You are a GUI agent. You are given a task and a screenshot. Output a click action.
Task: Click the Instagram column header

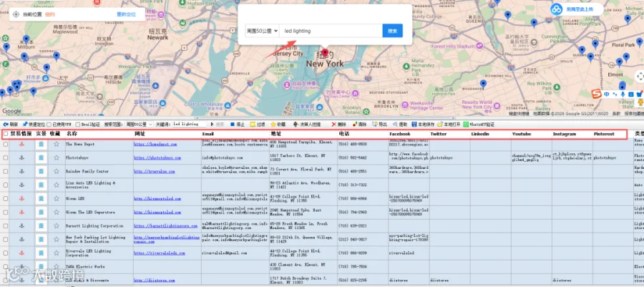coord(564,134)
